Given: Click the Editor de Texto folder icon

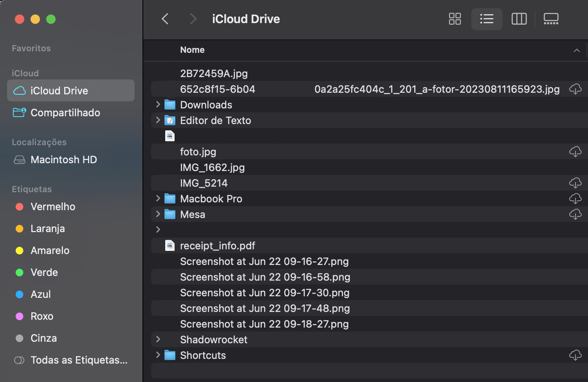Looking at the screenshot, I should point(170,121).
